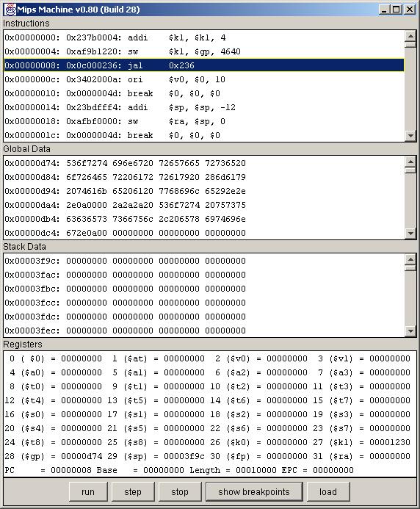The image size is (420, 509).
Task: Click Stack Data scrollbar up arrow
Action: [410, 259]
